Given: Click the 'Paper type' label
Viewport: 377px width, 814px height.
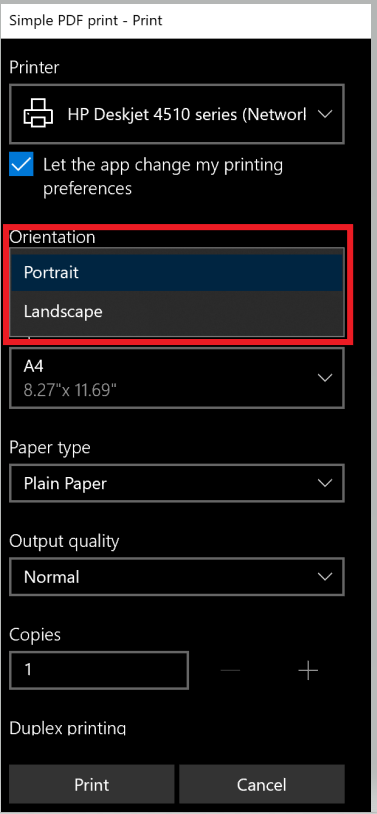Looking at the screenshot, I should pos(50,447).
